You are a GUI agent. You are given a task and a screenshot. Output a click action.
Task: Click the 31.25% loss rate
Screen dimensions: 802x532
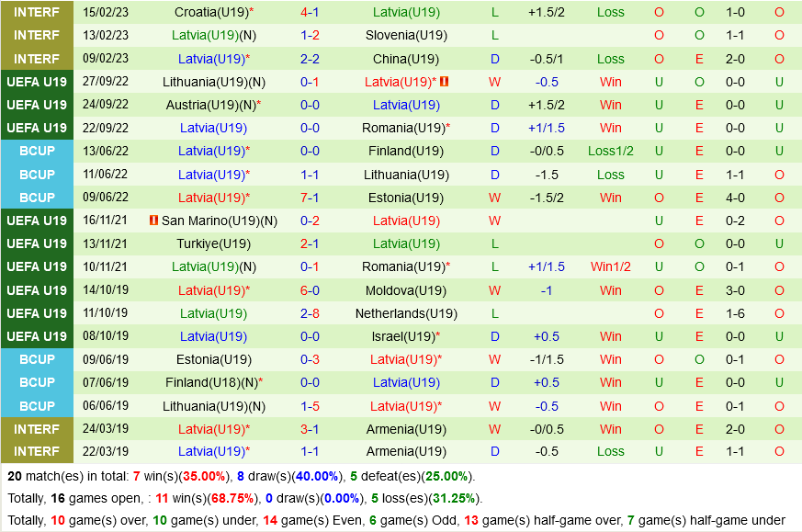pos(453,498)
